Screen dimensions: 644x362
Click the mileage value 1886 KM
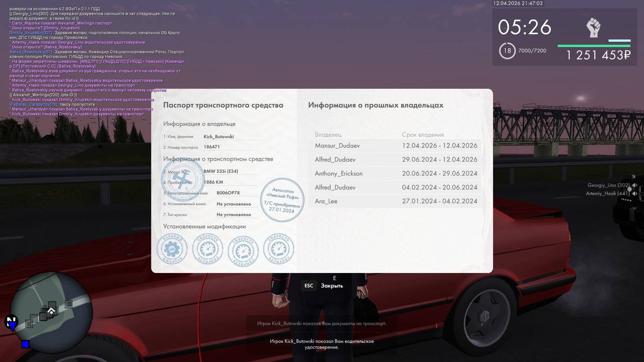tap(213, 182)
